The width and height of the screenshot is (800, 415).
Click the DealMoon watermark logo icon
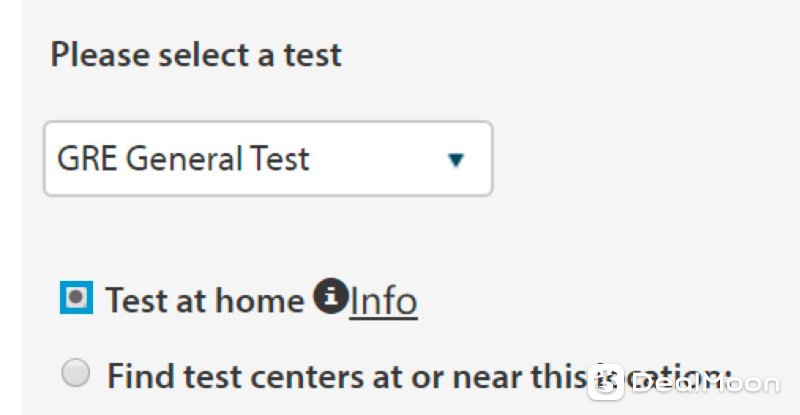click(606, 382)
